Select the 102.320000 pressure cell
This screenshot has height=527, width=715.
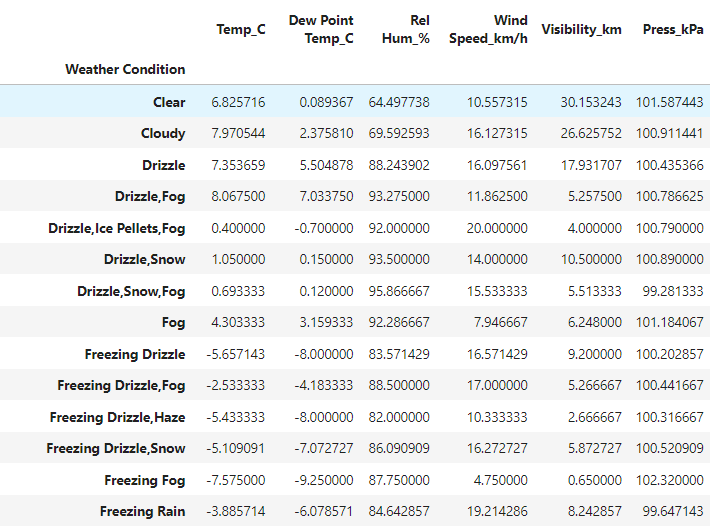coord(672,480)
